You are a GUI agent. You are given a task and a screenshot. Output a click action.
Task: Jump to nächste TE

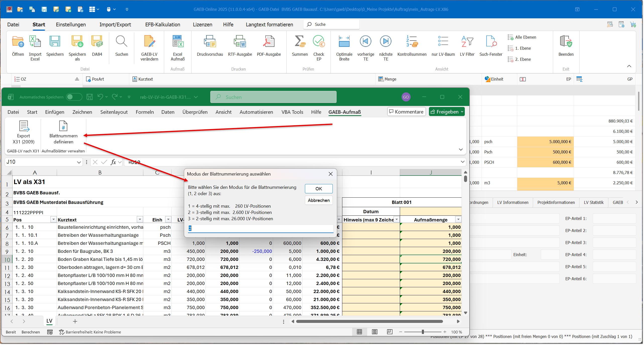click(x=385, y=42)
